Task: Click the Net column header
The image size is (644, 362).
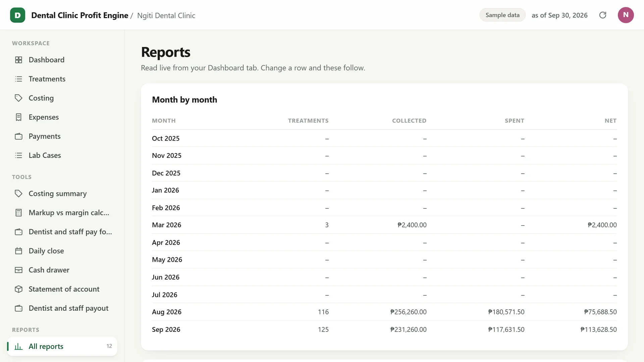Action: click(610, 121)
